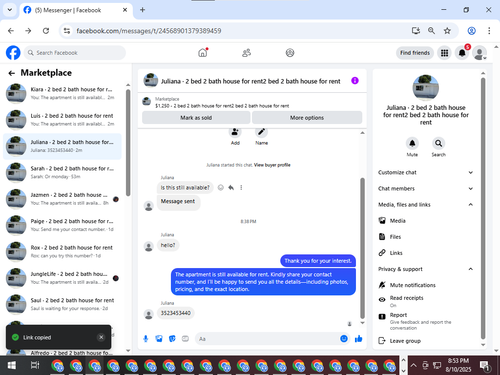Open Facebook home via logo

coord(13,53)
